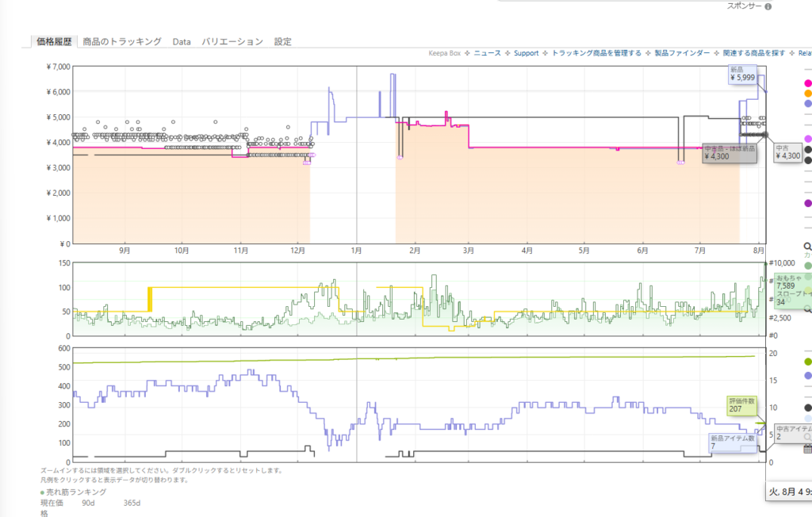Click the info icon beside スポンサー
This screenshot has height=517, width=812.
point(768,6)
